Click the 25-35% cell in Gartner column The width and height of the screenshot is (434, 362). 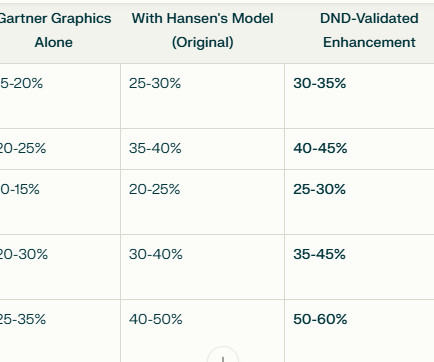23,319
